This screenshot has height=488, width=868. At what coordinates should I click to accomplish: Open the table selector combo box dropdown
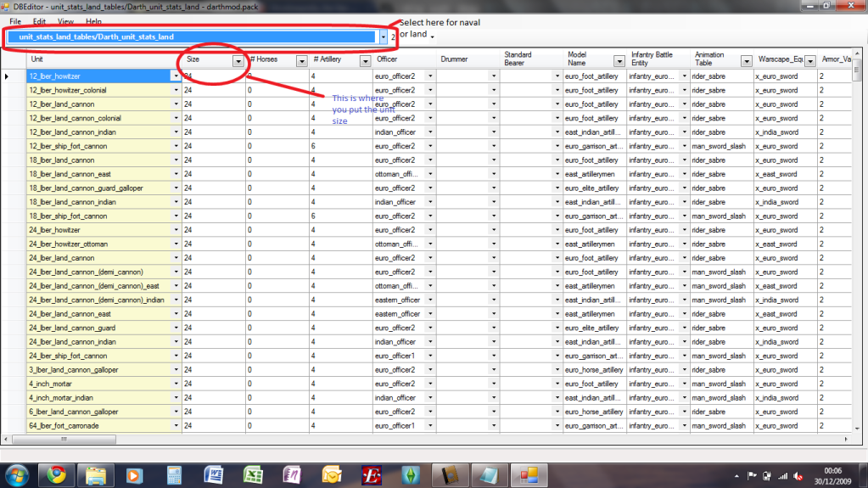click(383, 37)
